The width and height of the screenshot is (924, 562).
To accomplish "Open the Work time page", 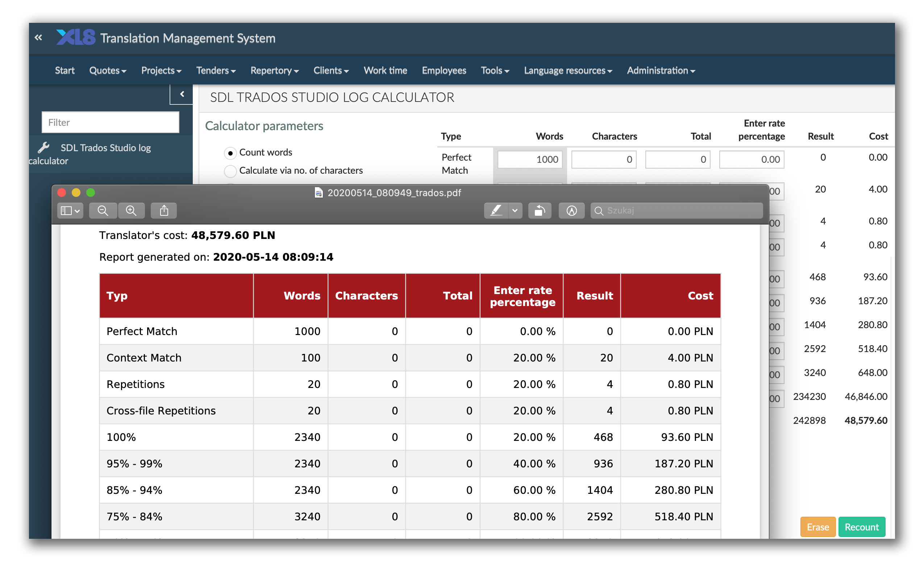I will pyautogui.click(x=385, y=71).
